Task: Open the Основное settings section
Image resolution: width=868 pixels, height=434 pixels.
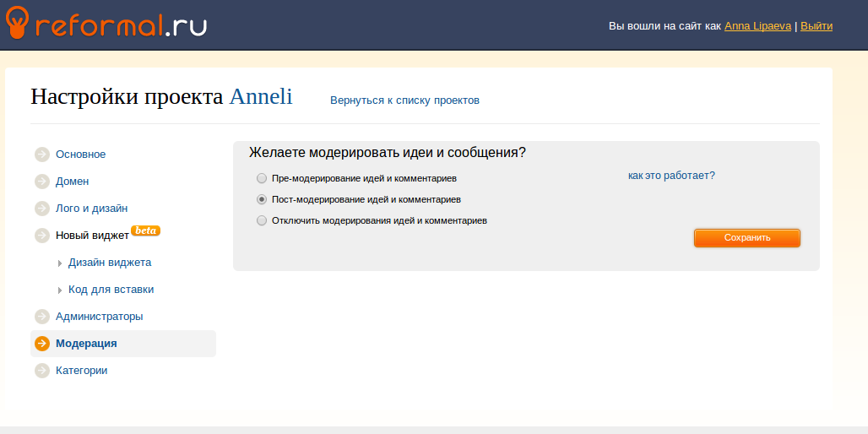Action: [x=80, y=155]
